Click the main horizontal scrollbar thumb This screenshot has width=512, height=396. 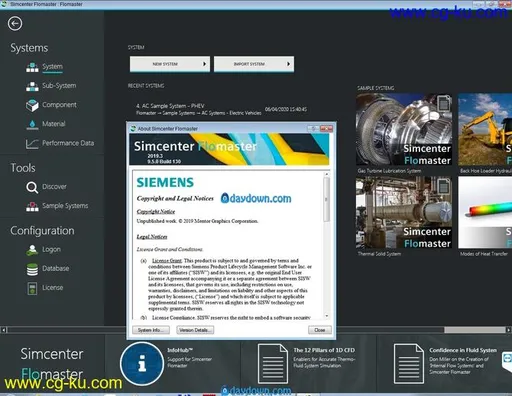[474, 330]
